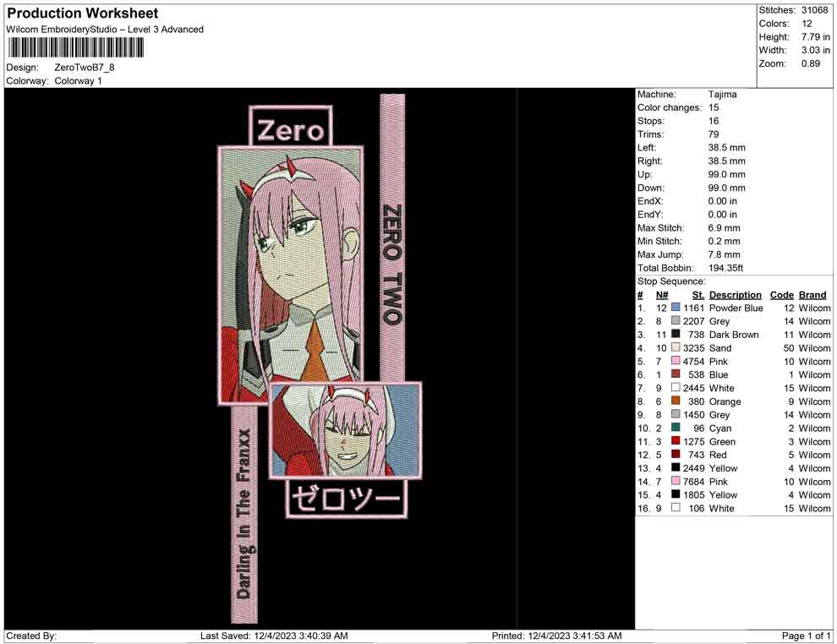Screen dimensions: 837x644
Task: Select the Darling In The Franxx banner
Action: (244, 514)
